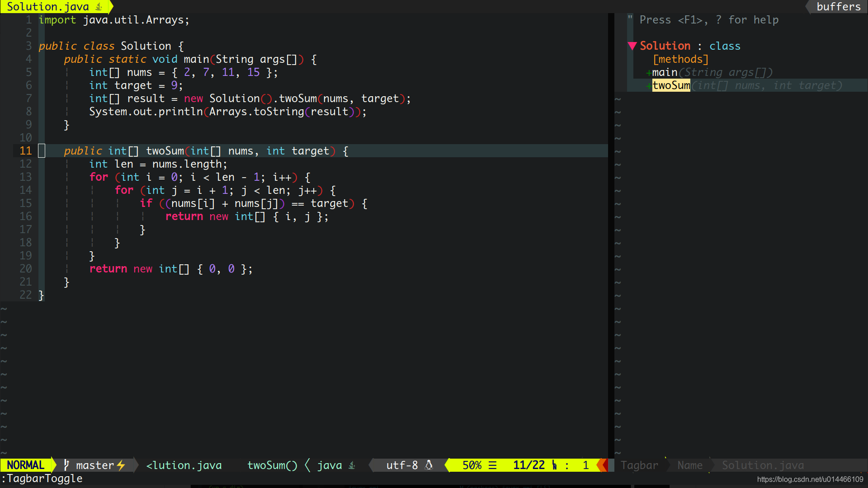Place cursor on import java.util.Arrays line

tap(114, 20)
